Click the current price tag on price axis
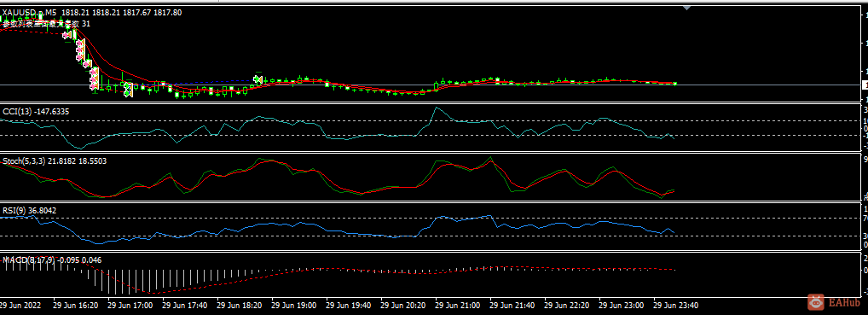The image size is (868, 315). 865,85
